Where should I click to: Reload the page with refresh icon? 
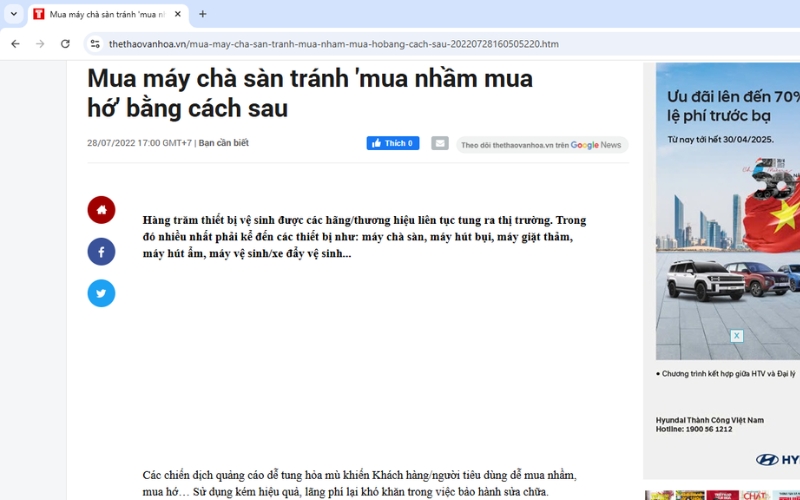coord(66,44)
